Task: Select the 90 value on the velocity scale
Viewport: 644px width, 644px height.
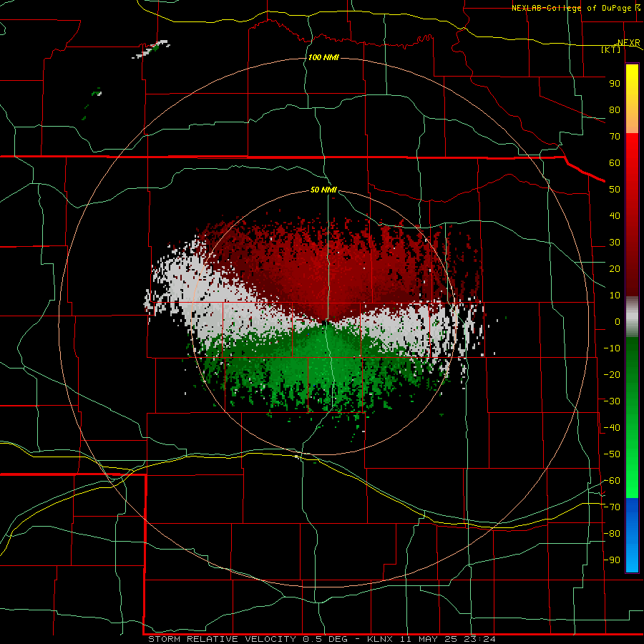Action: click(x=615, y=84)
